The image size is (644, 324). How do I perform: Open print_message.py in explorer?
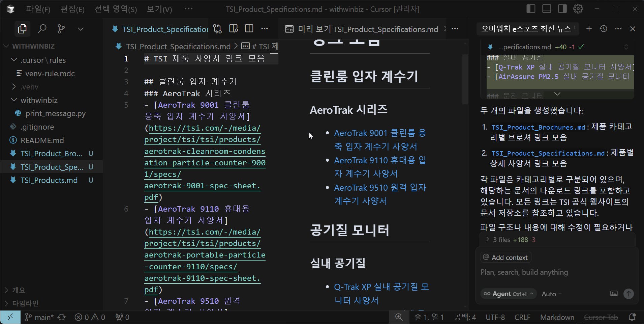[x=55, y=113]
